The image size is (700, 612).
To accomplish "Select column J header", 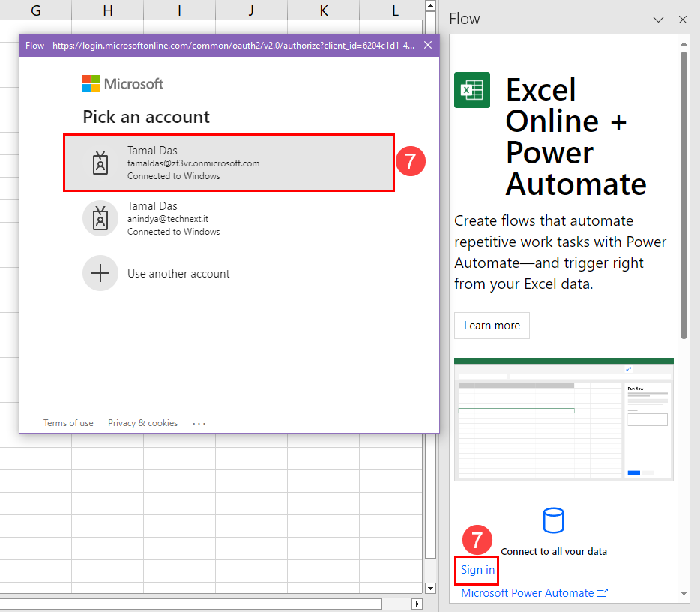I will [x=251, y=10].
